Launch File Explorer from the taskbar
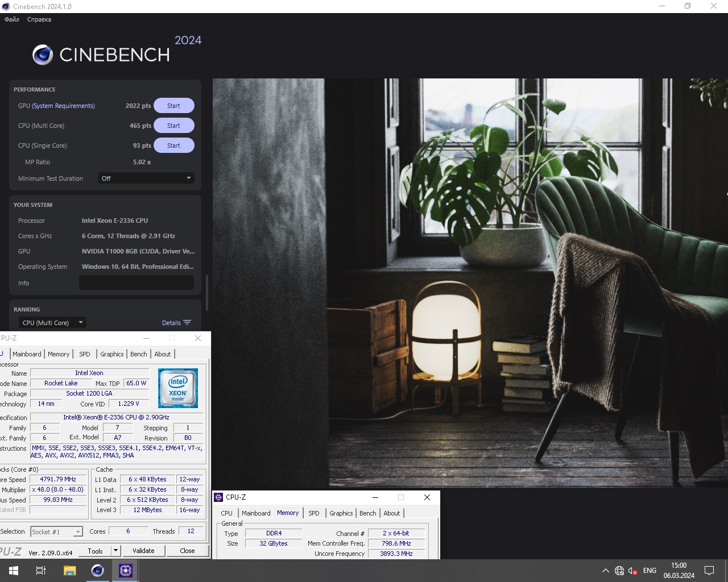Viewport: 728px width, 582px height. coord(69,571)
